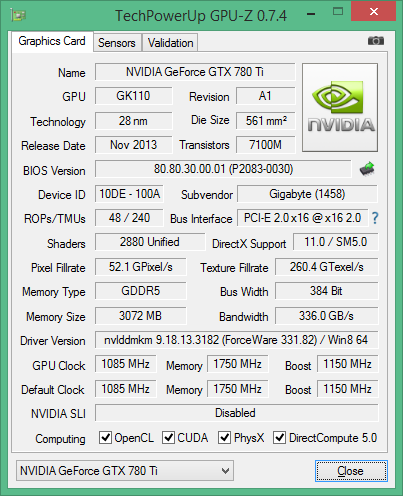Toggle the PhysX checkbox

(x=224, y=437)
